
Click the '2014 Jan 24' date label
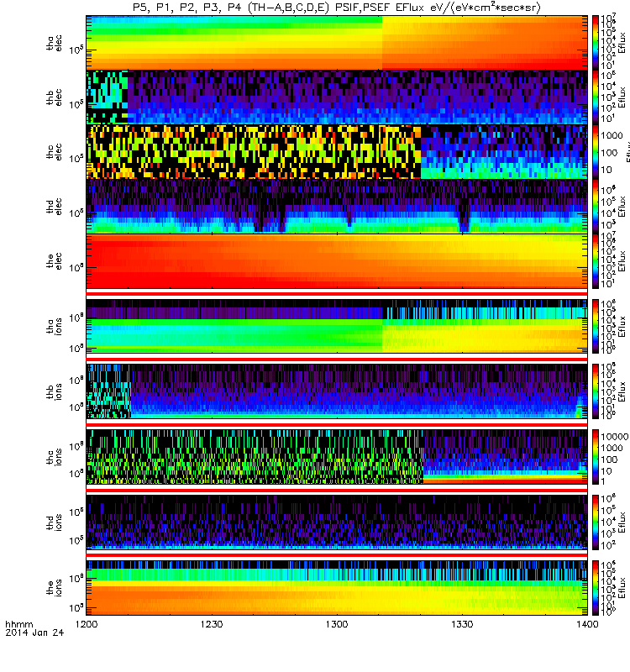[34, 633]
